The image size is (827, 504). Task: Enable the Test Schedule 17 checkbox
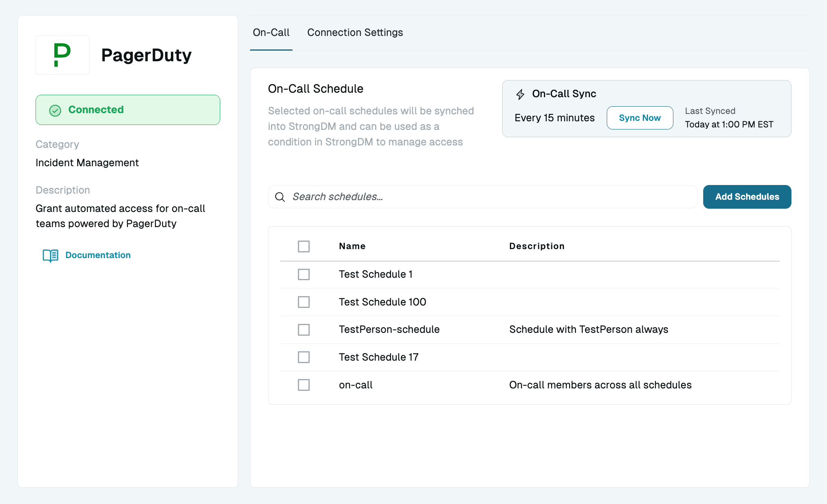(304, 357)
